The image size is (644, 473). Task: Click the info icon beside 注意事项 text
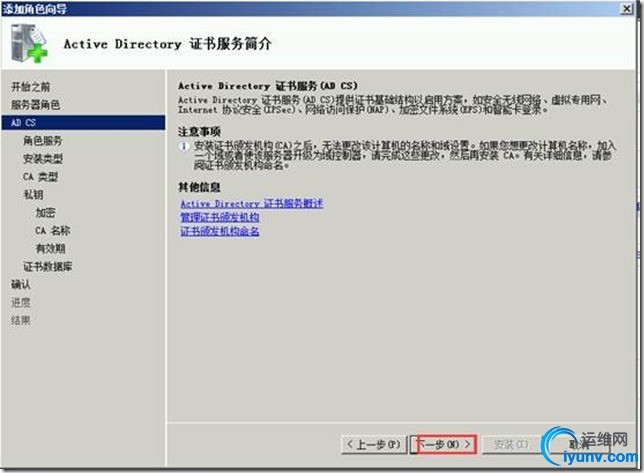(184, 146)
